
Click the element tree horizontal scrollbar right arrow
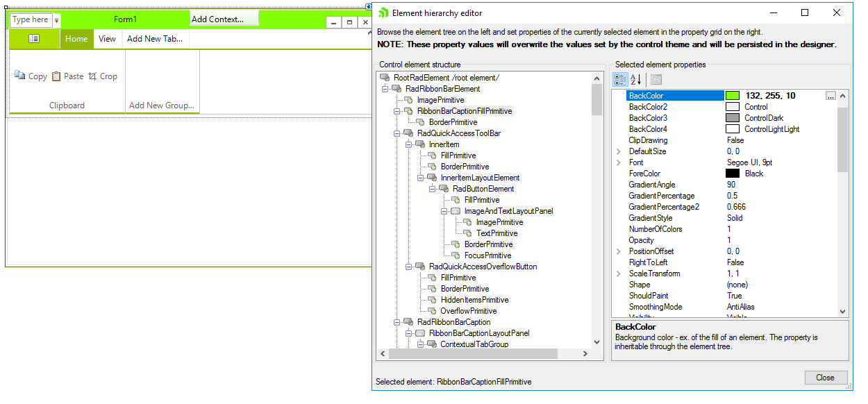(585, 354)
